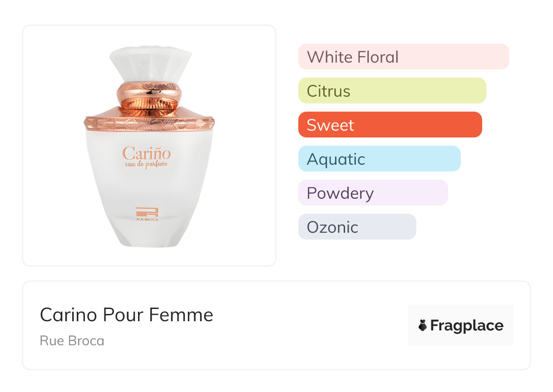Click the Rue Broca brand name below title
The width and height of the screenshot is (553, 392).
pyautogui.click(x=72, y=341)
